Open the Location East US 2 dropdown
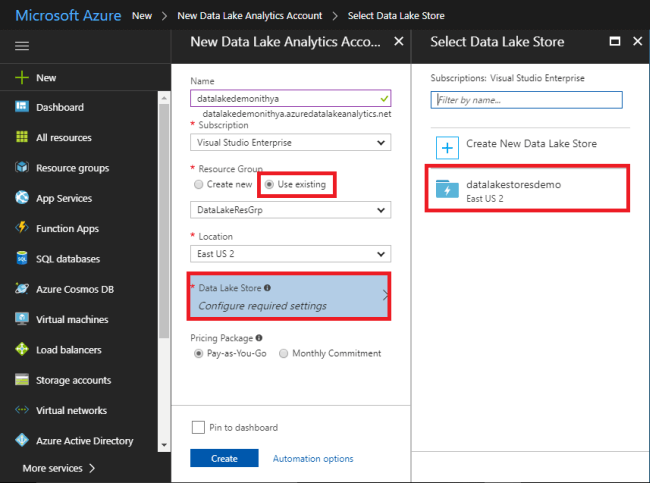Screen dimensions: 650x483 pos(290,254)
